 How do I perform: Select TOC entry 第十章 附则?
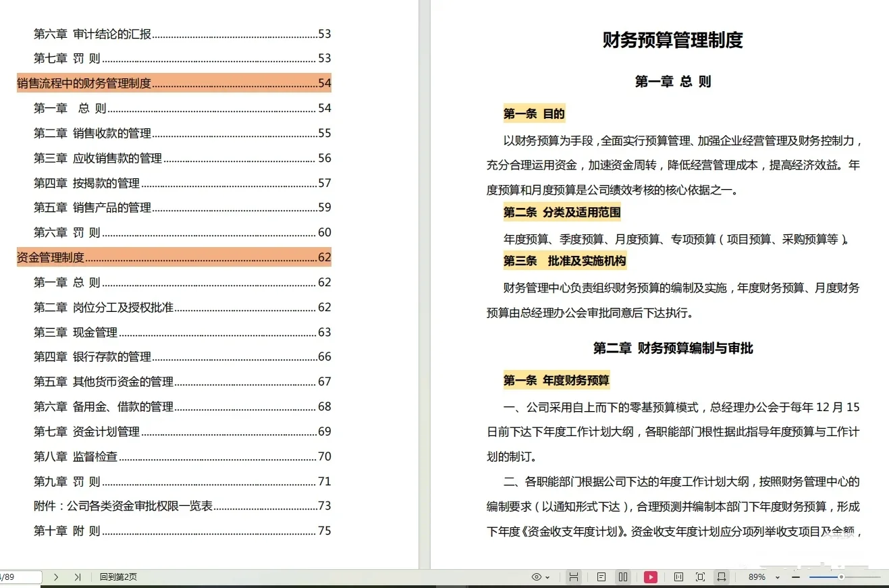point(182,531)
